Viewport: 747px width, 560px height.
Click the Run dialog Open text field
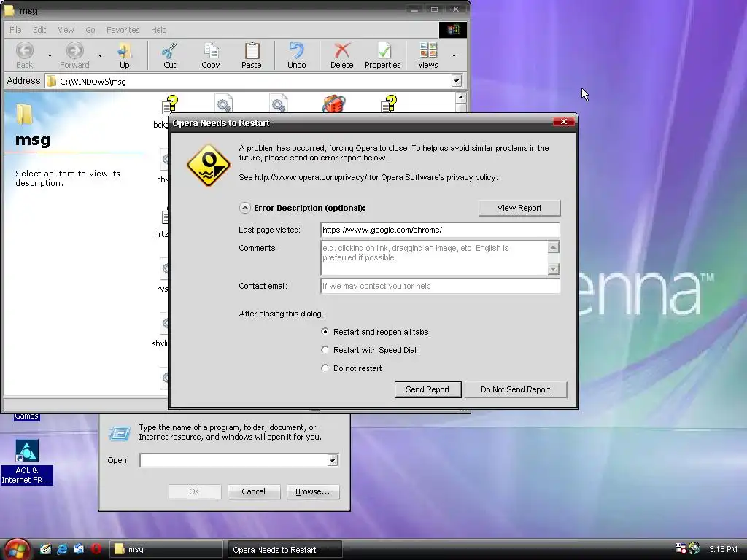point(234,461)
